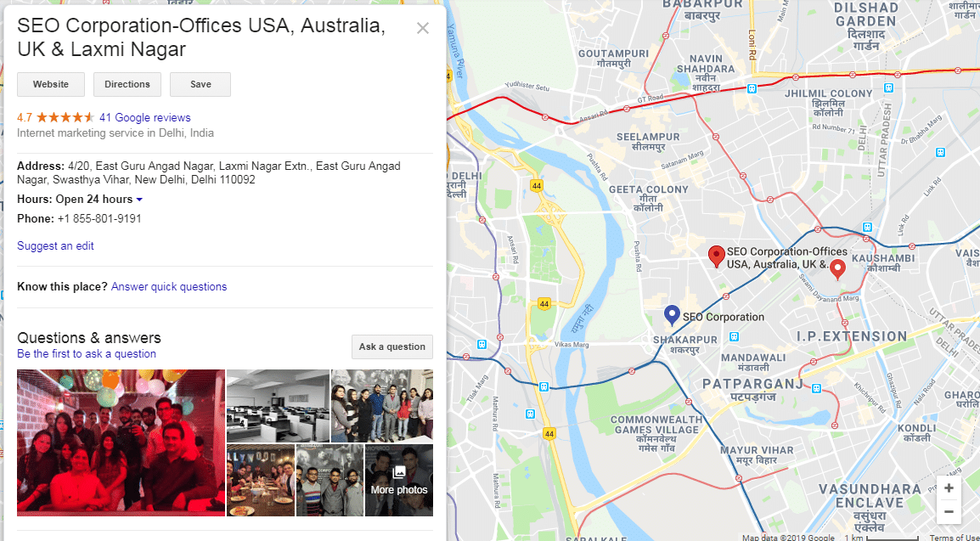Click the Ask a question button
This screenshot has height=541, width=980.
391,347
